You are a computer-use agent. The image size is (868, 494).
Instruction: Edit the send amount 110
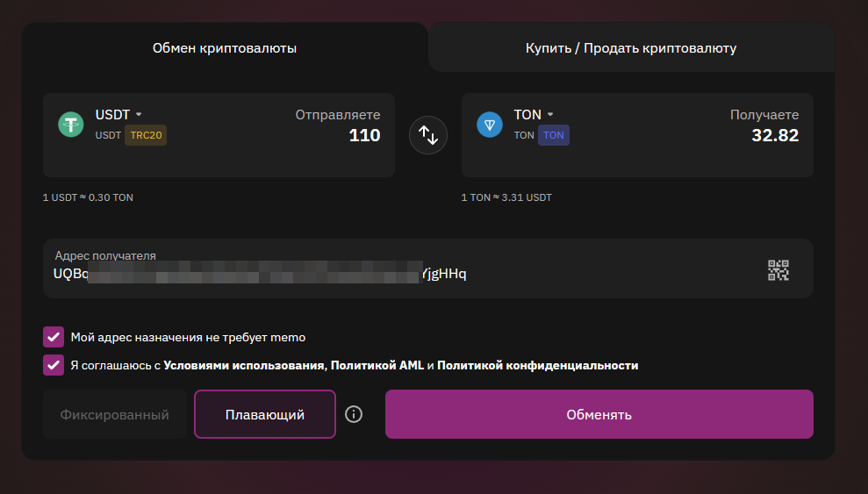tap(364, 135)
